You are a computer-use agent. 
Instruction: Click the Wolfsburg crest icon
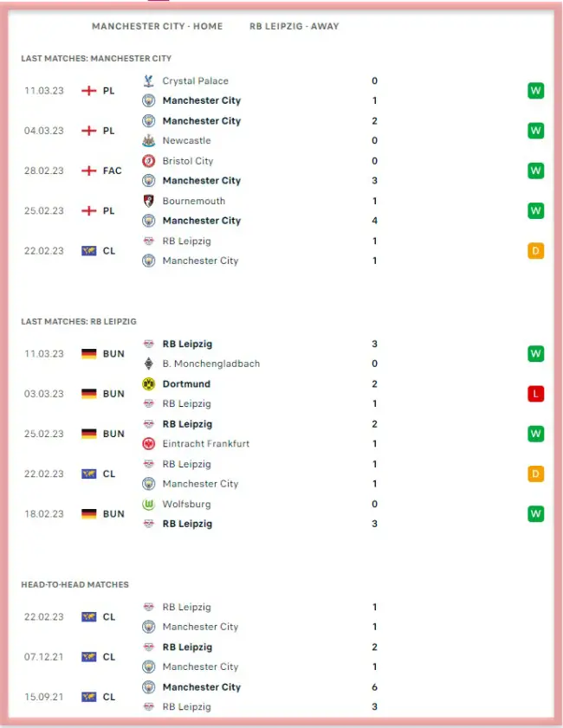pyautogui.click(x=148, y=504)
